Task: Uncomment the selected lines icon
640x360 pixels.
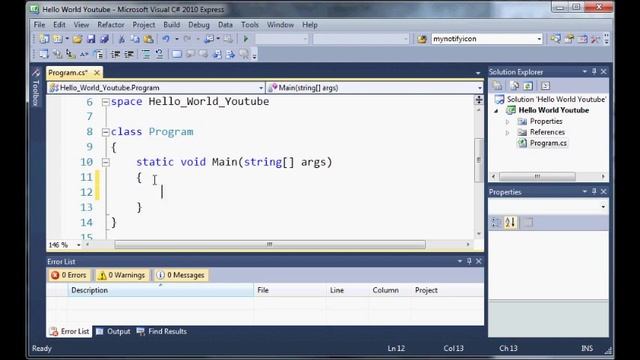Action: click(x=159, y=54)
